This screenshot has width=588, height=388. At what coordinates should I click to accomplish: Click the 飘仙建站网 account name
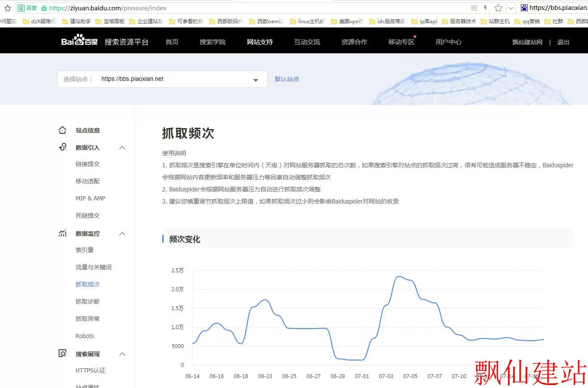click(x=527, y=42)
